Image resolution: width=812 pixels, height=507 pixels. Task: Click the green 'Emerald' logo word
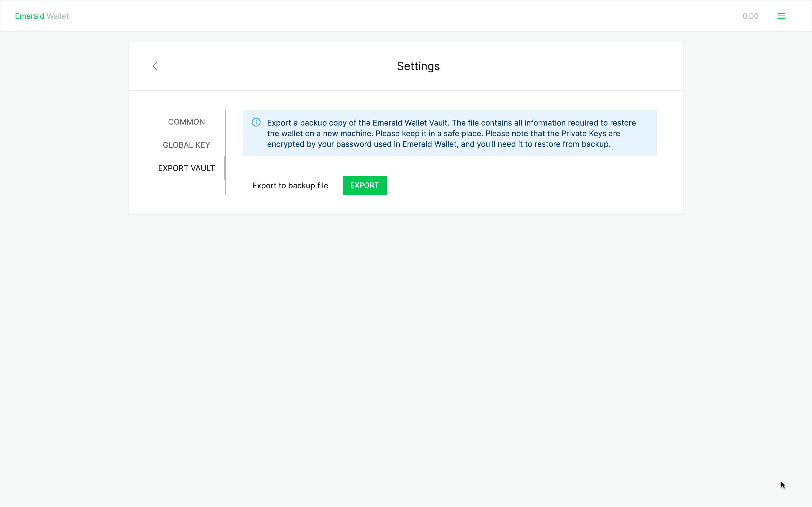pos(29,16)
